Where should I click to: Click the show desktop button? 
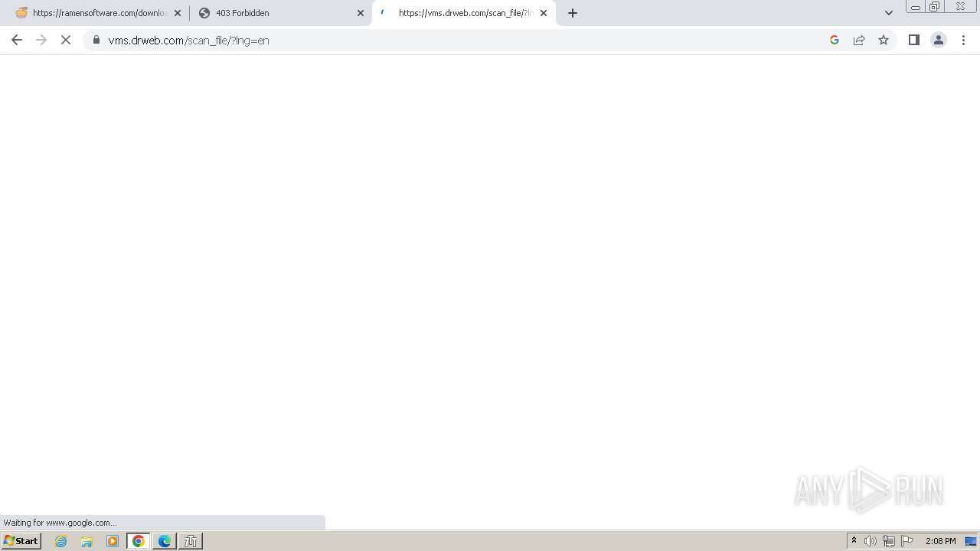(971, 541)
